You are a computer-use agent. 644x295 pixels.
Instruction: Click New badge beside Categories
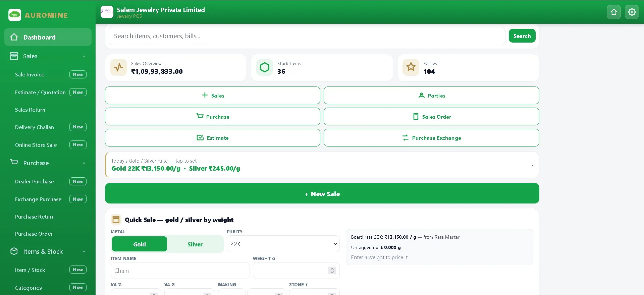coord(78,287)
